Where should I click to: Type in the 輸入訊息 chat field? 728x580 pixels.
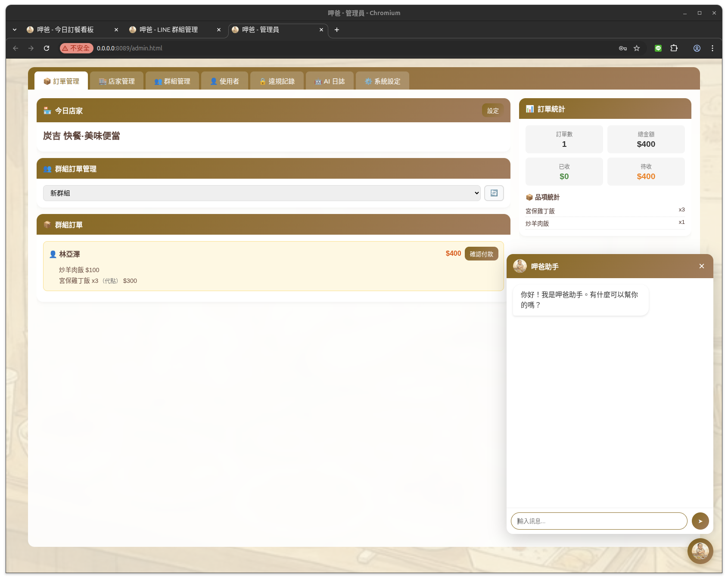pos(599,521)
